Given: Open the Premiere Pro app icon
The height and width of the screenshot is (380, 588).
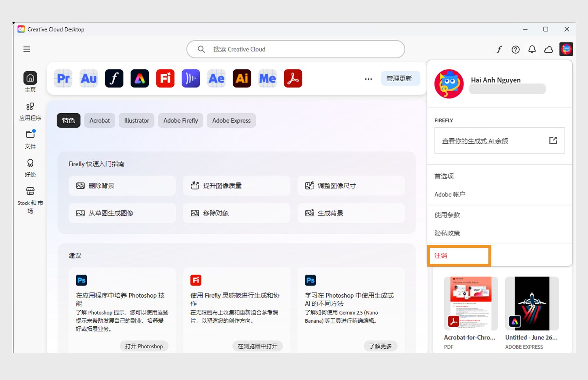Looking at the screenshot, I should point(63,78).
